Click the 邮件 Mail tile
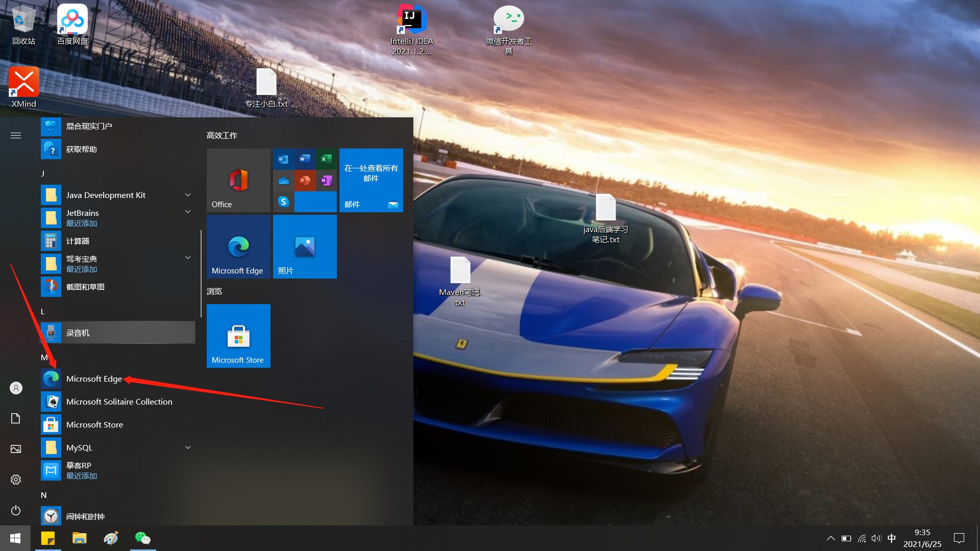 pyautogui.click(x=371, y=180)
